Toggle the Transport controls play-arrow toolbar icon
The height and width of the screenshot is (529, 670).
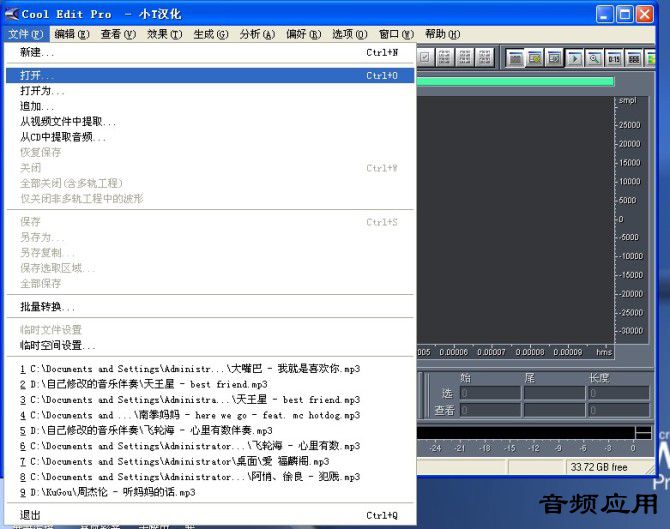coord(575,58)
